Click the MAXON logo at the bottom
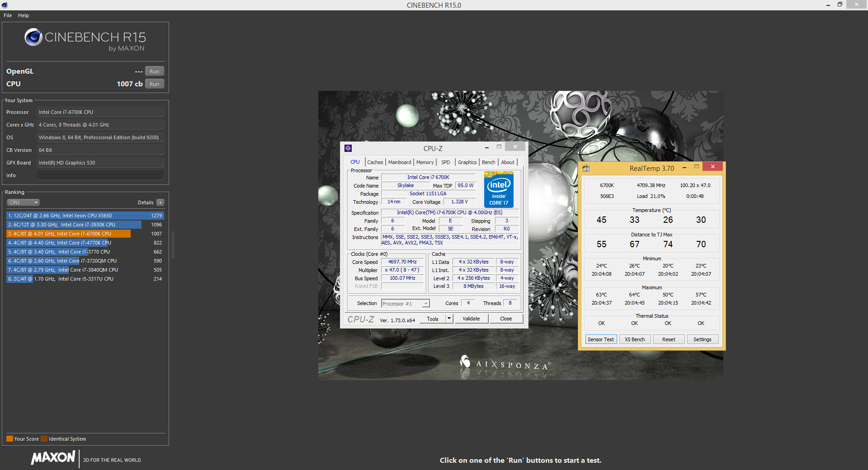Viewport: 868px width, 470px height. [53, 458]
